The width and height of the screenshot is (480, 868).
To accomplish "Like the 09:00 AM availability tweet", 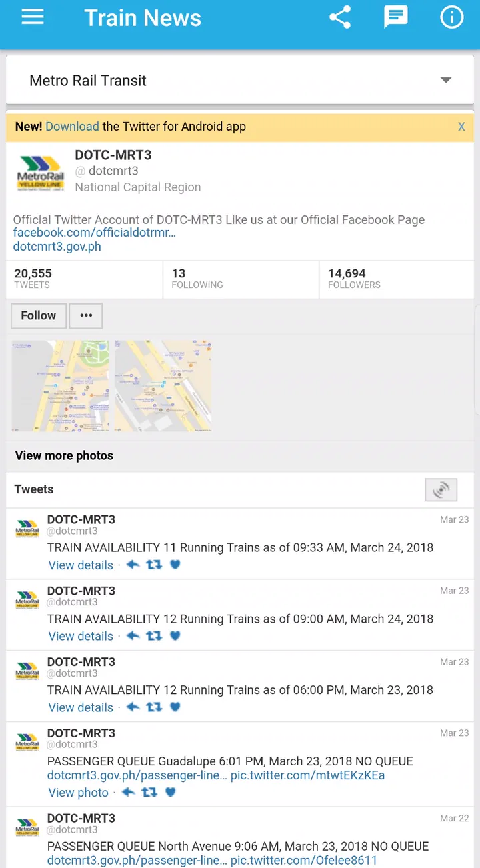I will [x=175, y=636].
